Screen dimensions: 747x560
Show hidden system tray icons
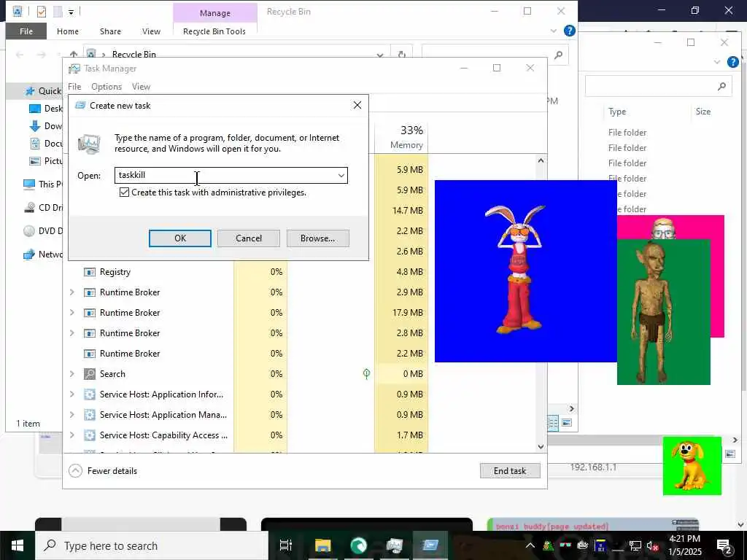[x=530, y=545]
